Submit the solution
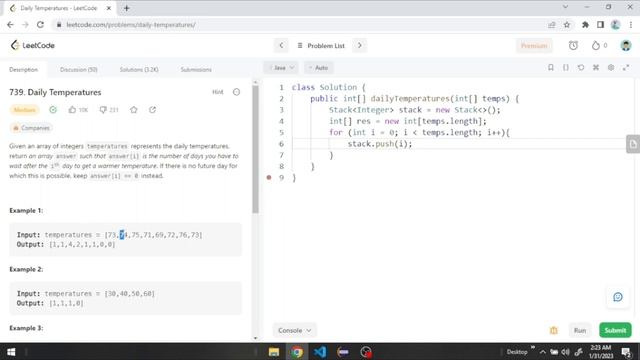This screenshot has width=640, height=360. click(615, 330)
